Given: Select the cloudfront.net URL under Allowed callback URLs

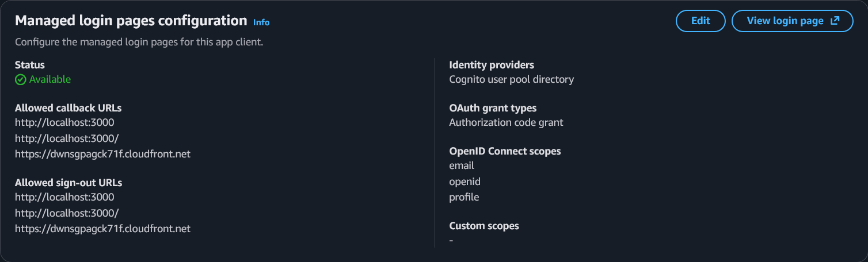Looking at the screenshot, I should click(x=102, y=154).
